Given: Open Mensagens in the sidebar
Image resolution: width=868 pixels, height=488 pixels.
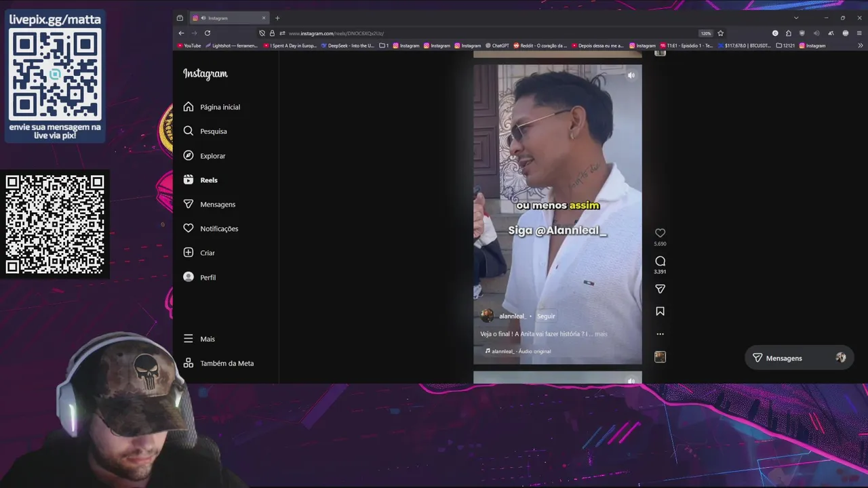Looking at the screenshot, I should [x=209, y=204].
